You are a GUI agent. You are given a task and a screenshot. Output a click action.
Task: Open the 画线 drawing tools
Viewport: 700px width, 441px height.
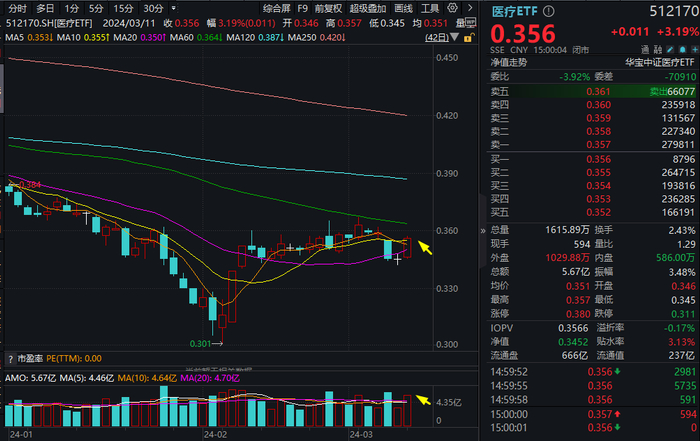(x=404, y=8)
